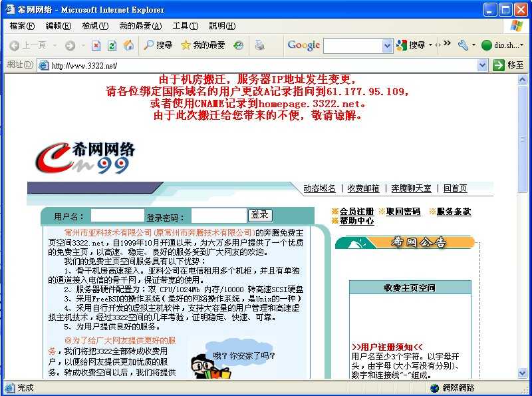Open the 工具(T) menu
532x396 pixels.
186,26
